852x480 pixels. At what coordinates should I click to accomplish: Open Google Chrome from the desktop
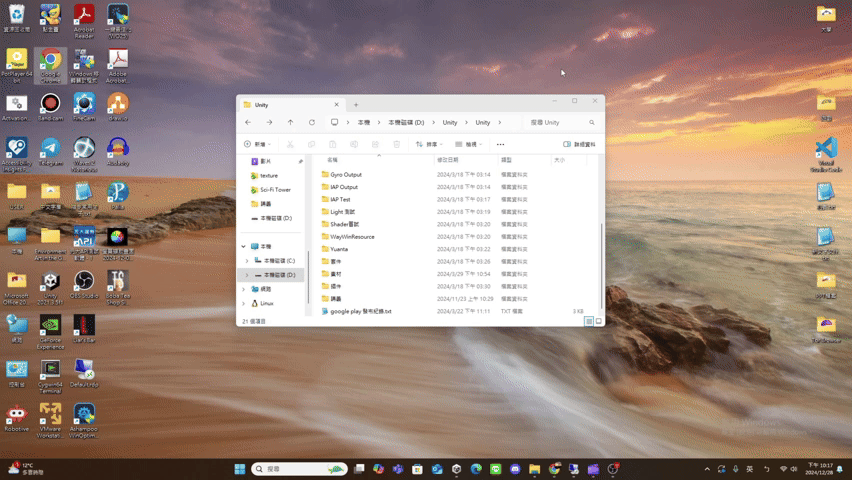(50, 62)
